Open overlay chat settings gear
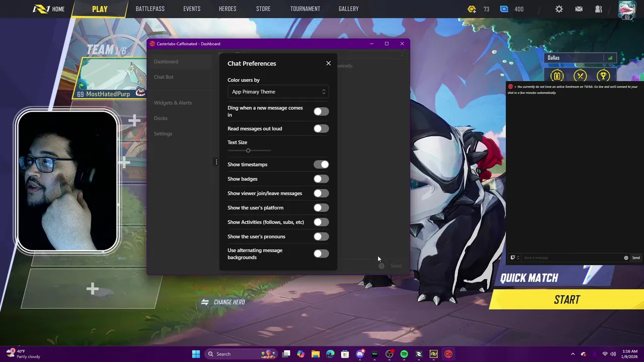The height and width of the screenshot is (362, 644). [626, 258]
